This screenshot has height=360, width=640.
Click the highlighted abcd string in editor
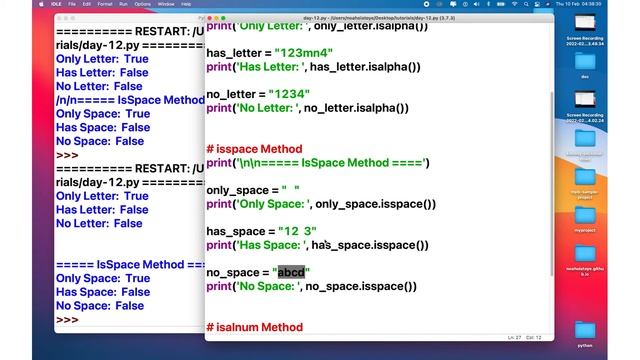(x=291, y=272)
